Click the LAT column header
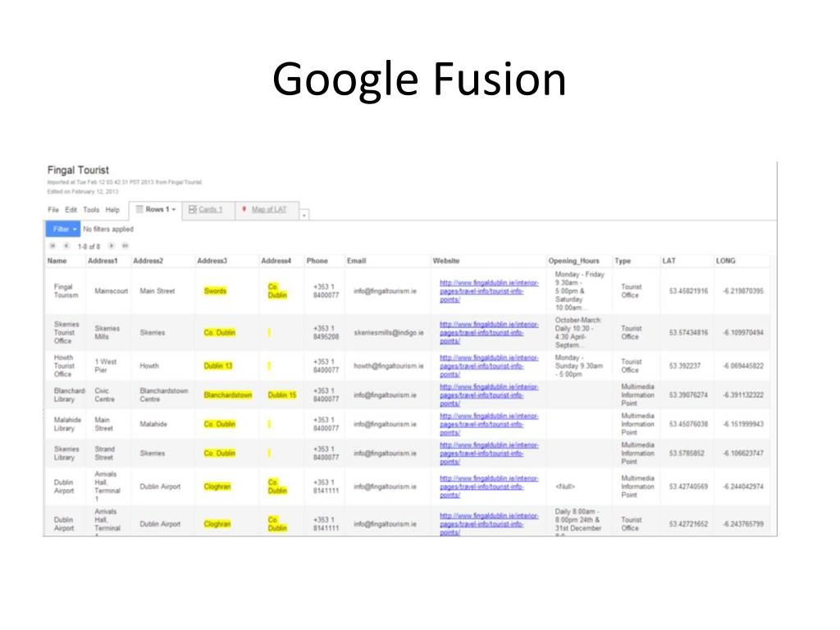This screenshot has height=630, width=840. (669, 261)
